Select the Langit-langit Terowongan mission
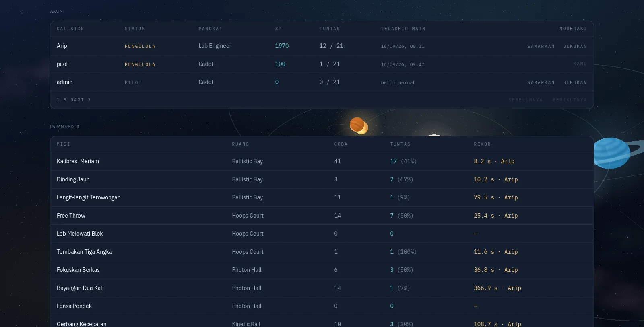The height and width of the screenshot is (327, 644). pos(89,197)
